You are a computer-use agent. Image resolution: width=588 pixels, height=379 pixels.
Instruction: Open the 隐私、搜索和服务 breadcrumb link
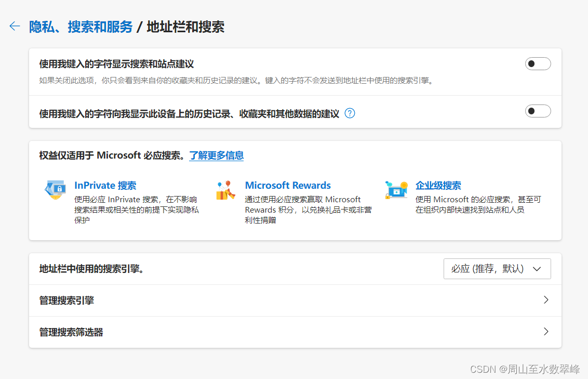(81, 27)
